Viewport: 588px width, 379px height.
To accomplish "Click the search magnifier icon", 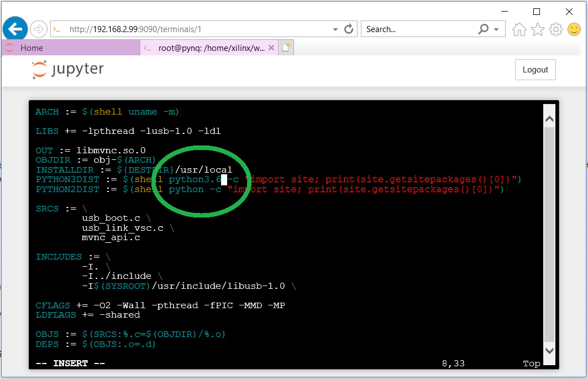I will click(483, 29).
